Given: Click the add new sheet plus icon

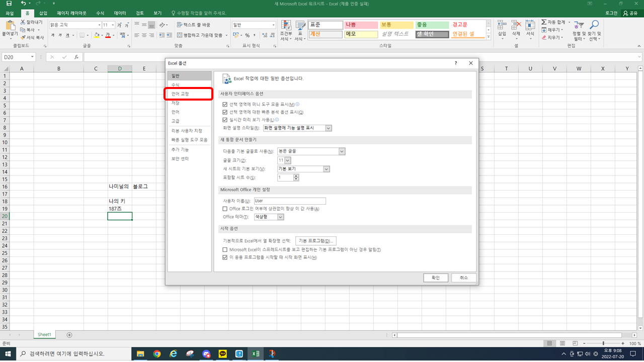Looking at the screenshot, I should tap(69, 335).
